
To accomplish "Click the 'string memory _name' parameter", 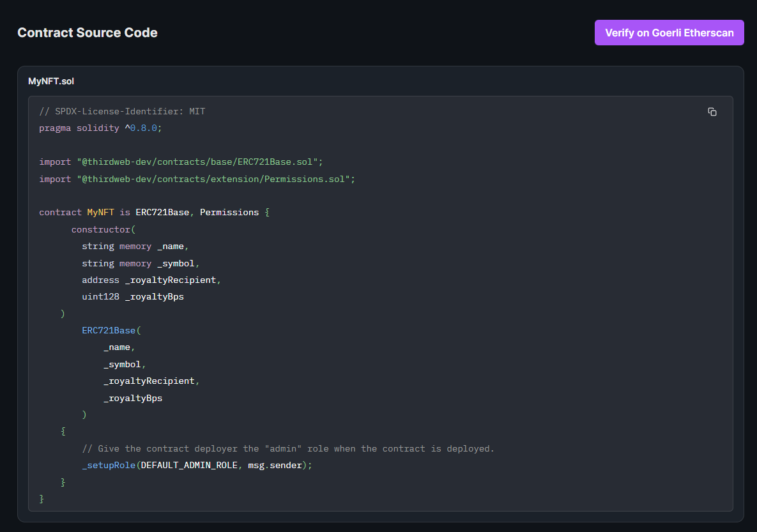I will (135, 247).
